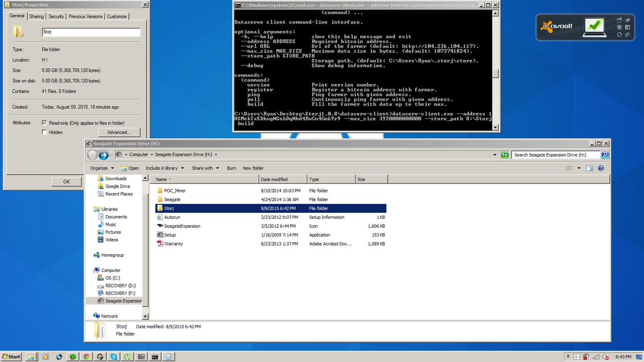
Task: Show hidden system tray icons arrow
Action: pyautogui.click(x=568, y=357)
